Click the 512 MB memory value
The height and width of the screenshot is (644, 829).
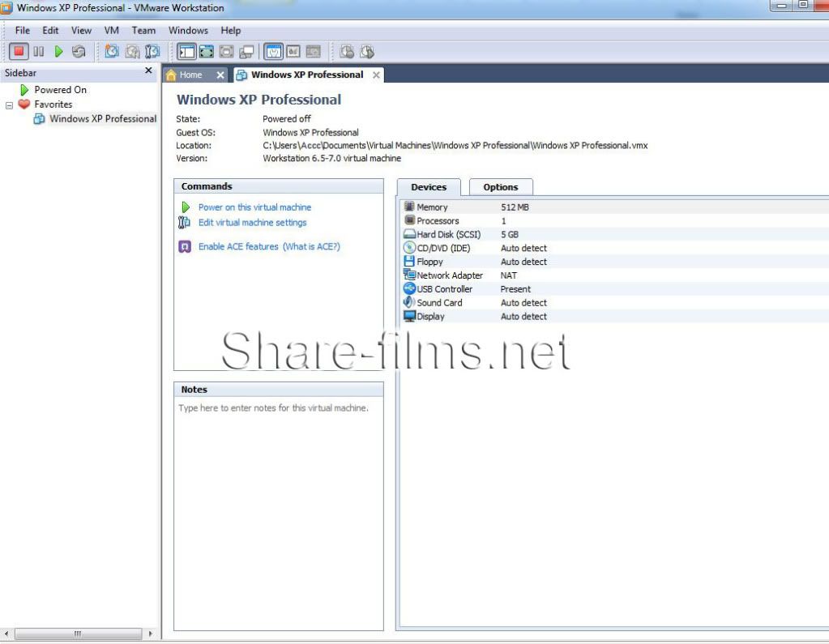pyautogui.click(x=515, y=207)
